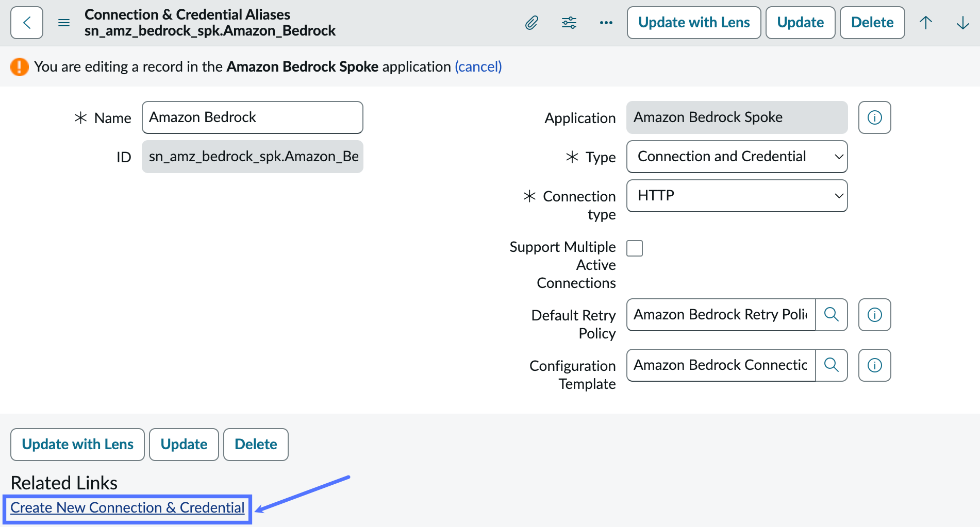
Task: Click the Default Retry Policy input field
Action: [x=721, y=315]
